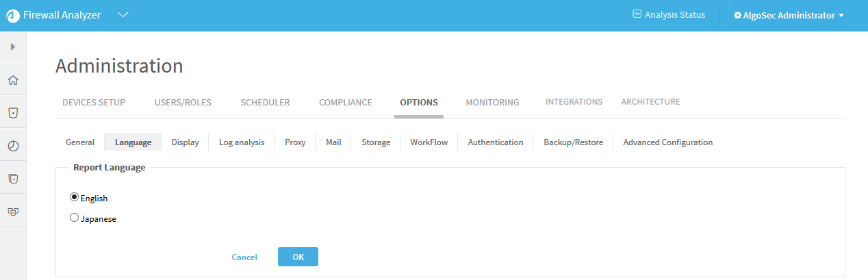Click the shield devices icon in sidebar
Viewport: 868px width, 280px height.
pyautogui.click(x=13, y=112)
